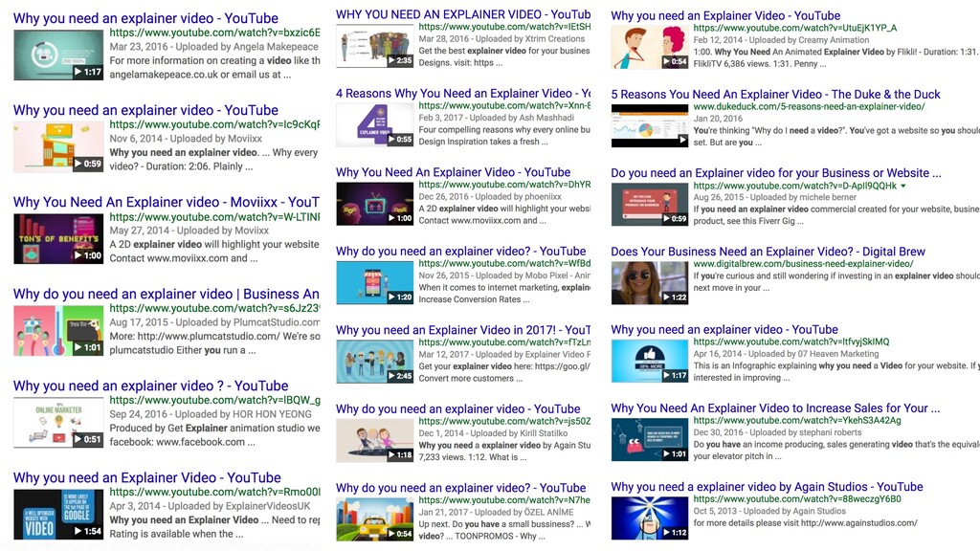The height and width of the screenshot is (551, 980).
Task: Open the 'Online Marketer' thumbnail by HOR HON YEONG
Action: pos(58,422)
